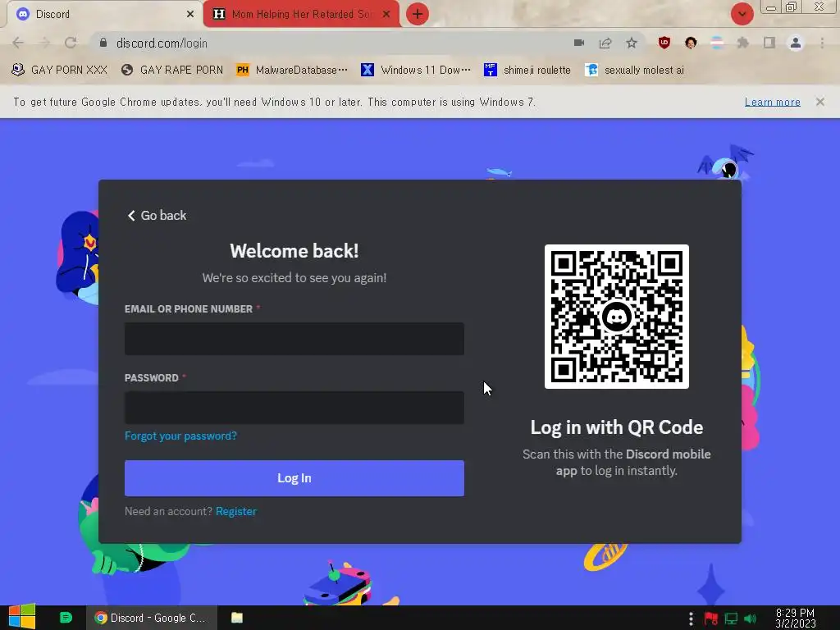
Task: Focus the Email or Phone Number field
Action: [x=294, y=339]
